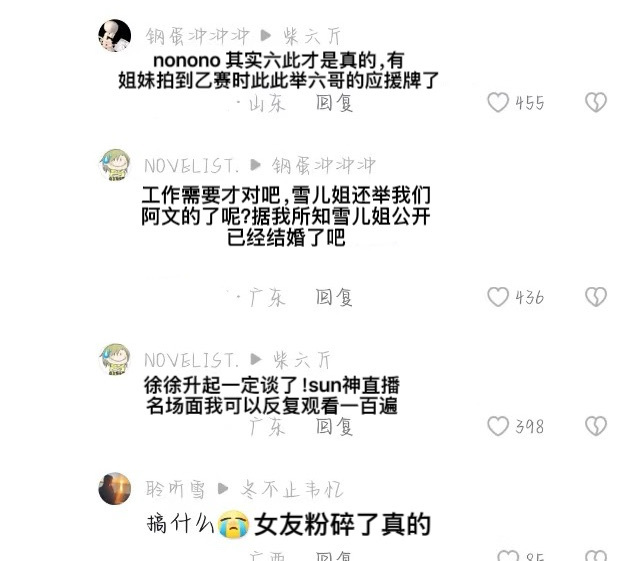This screenshot has width=640, height=561.
Task: Open replied-to user 冬不止韦忆
Action: [291, 489]
